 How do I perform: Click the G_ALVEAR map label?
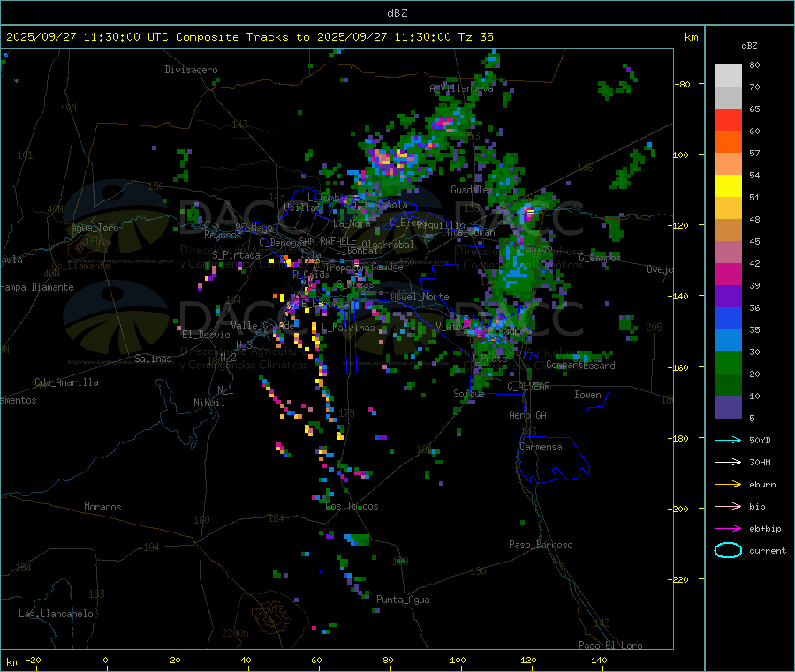[528, 387]
